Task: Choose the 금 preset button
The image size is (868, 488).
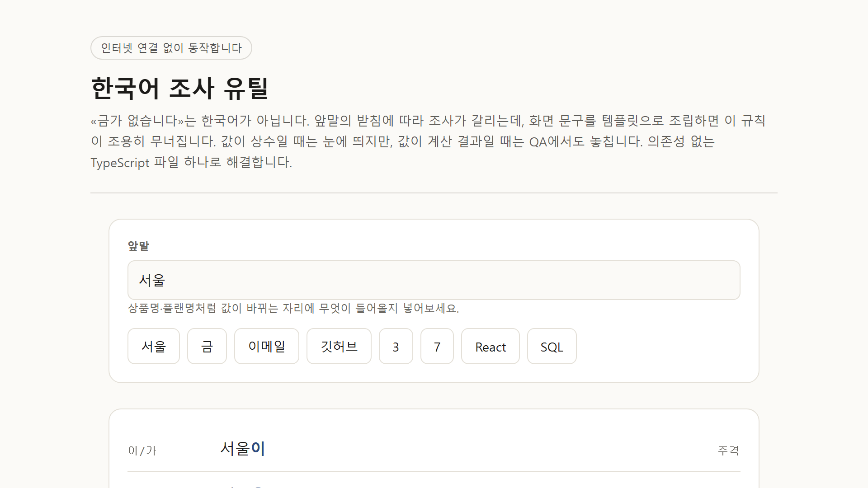Action: point(207,346)
